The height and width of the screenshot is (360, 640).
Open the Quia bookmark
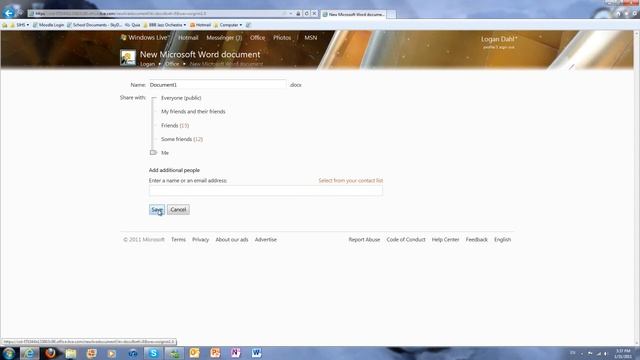click(x=133, y=25)
